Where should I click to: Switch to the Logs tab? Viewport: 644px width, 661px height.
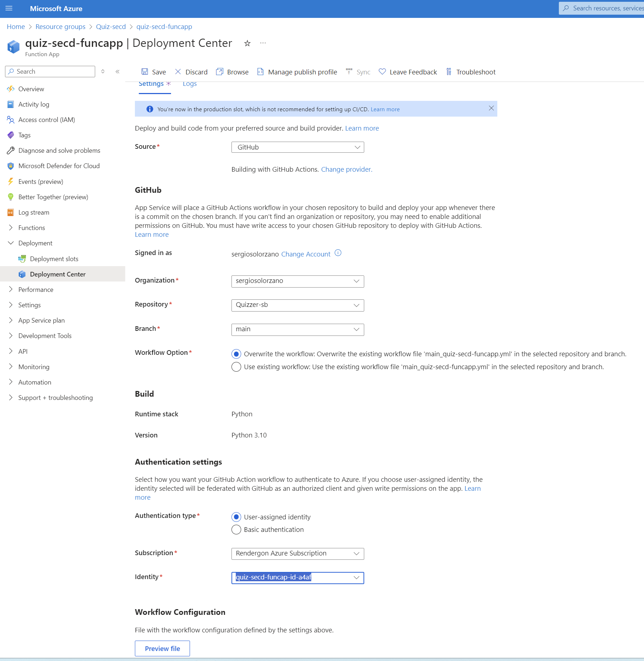[x=190, y=84]
